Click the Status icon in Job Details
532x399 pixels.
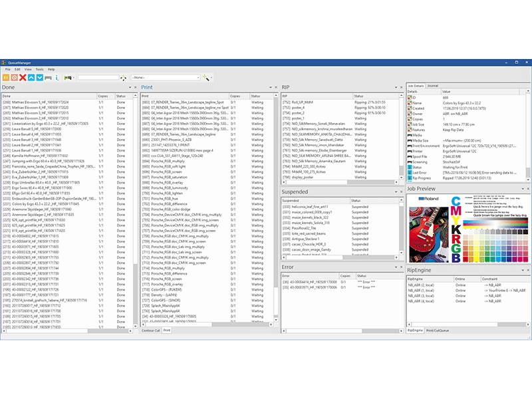click(410, 168)
